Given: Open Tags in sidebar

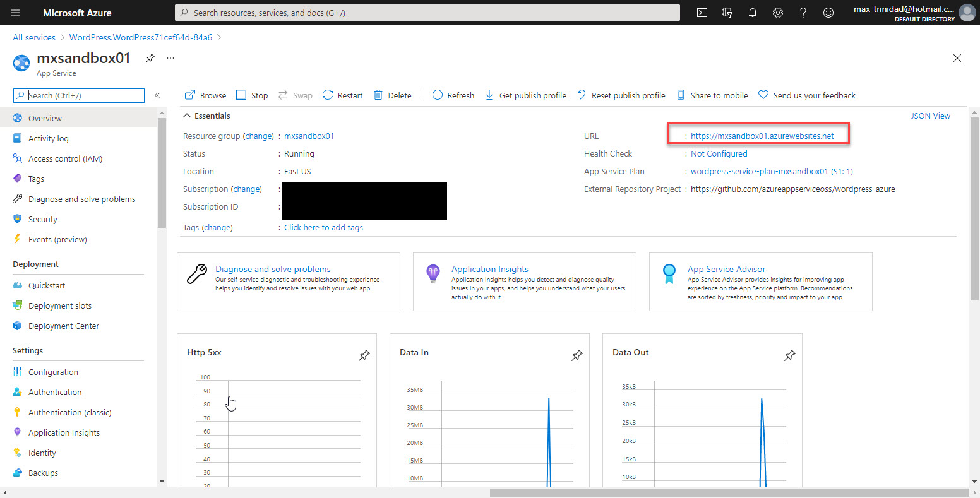Looking at the screenshot, I should coord(78,179).
